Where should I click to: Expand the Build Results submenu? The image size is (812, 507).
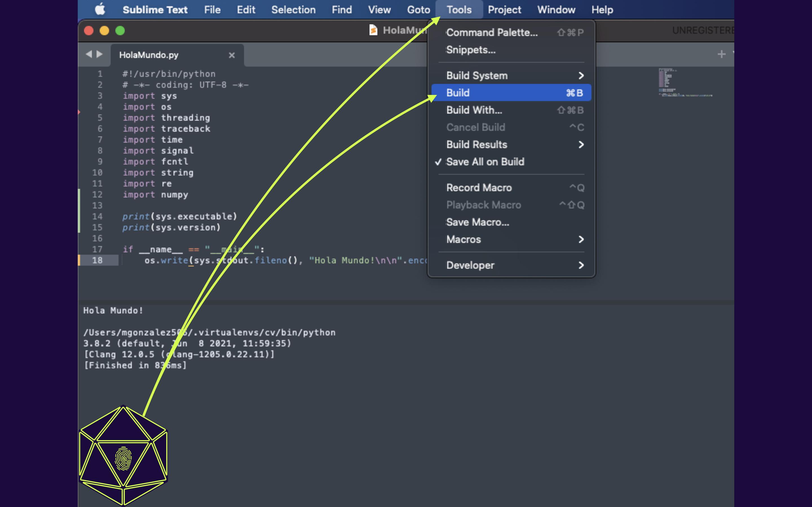[476, 144]
